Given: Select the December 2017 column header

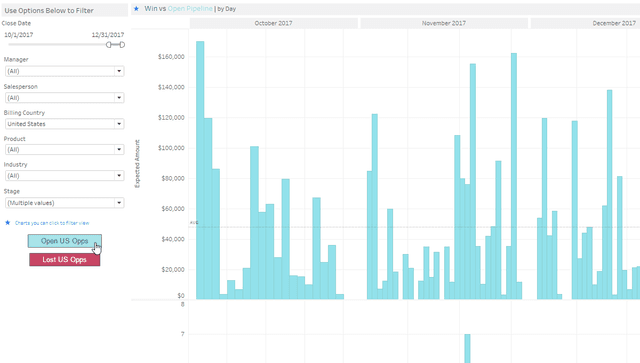Looking at the screenshot, I should coord(585,23).
